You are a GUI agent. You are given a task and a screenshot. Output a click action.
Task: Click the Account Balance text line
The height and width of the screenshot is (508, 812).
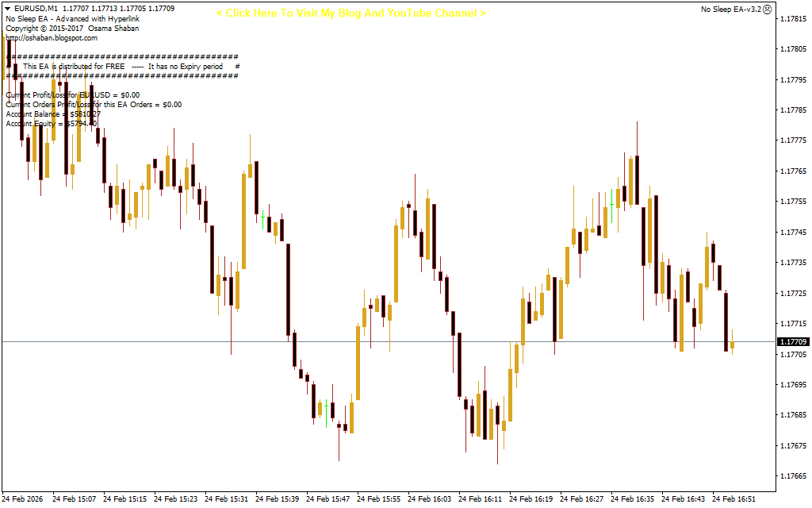[53, 114]
